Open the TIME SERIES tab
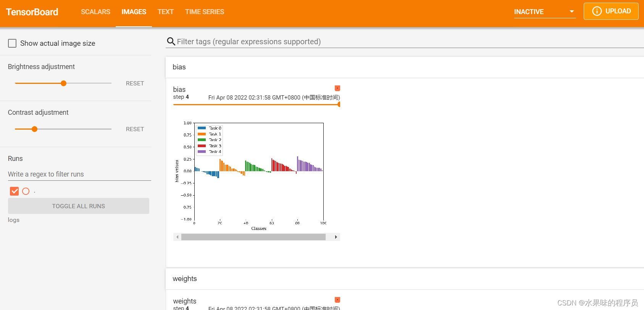This screenshot has width=644, height=310. pos(205,12)
